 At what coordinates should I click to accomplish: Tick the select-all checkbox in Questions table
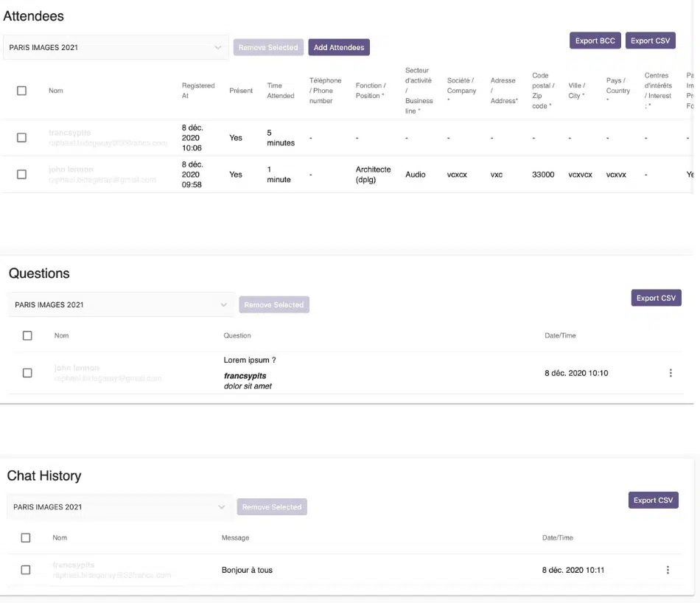tap(27, 335)
